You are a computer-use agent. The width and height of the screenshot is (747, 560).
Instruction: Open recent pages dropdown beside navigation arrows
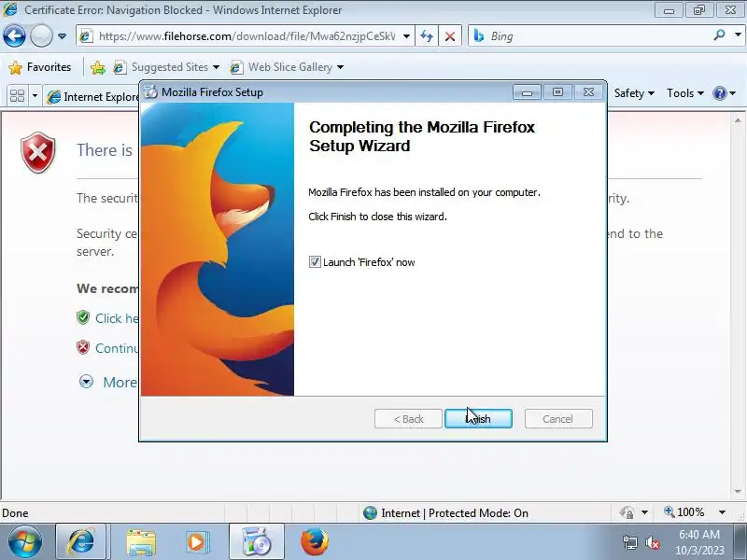62,36
